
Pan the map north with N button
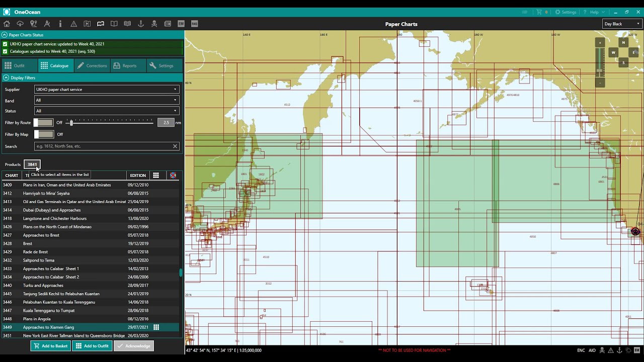[x=623, y=43]
